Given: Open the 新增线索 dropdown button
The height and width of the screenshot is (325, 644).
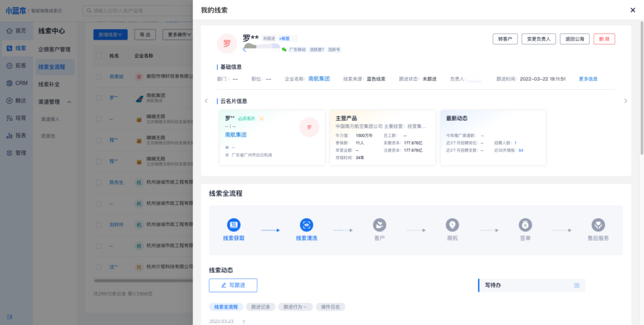Looking at the screenshot, I should point(111,35).
